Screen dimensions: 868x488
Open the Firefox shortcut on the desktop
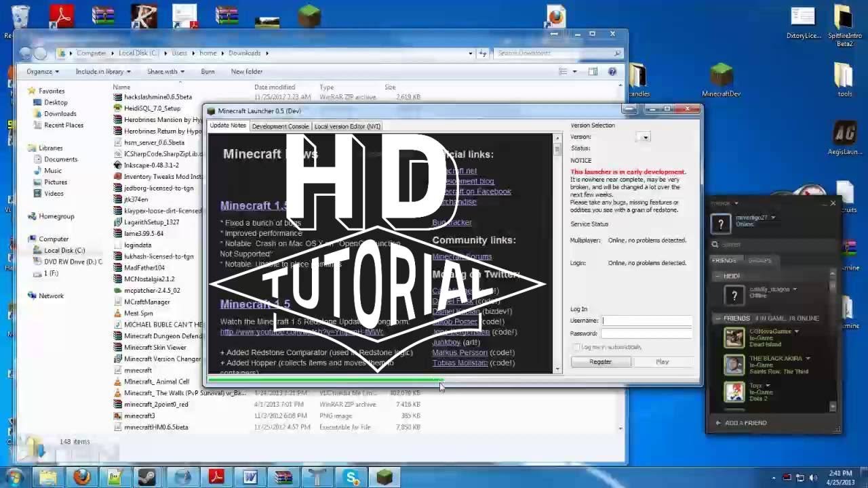[x=555, y=16]
